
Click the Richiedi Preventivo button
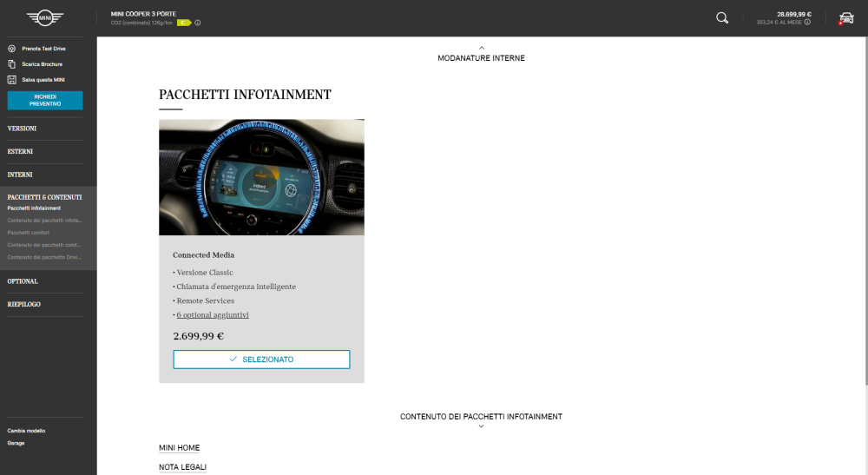click(x=45, y=100)
